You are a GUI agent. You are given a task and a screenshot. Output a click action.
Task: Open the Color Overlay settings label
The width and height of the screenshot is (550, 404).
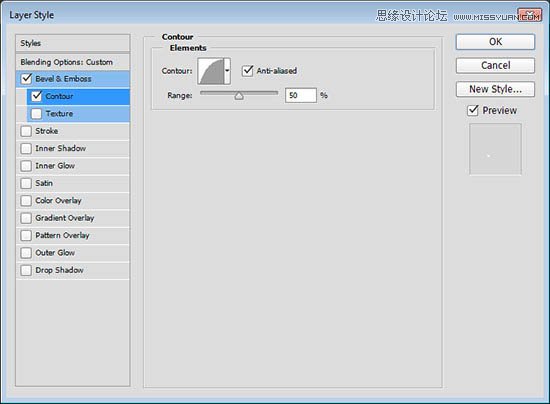point(58,201)
